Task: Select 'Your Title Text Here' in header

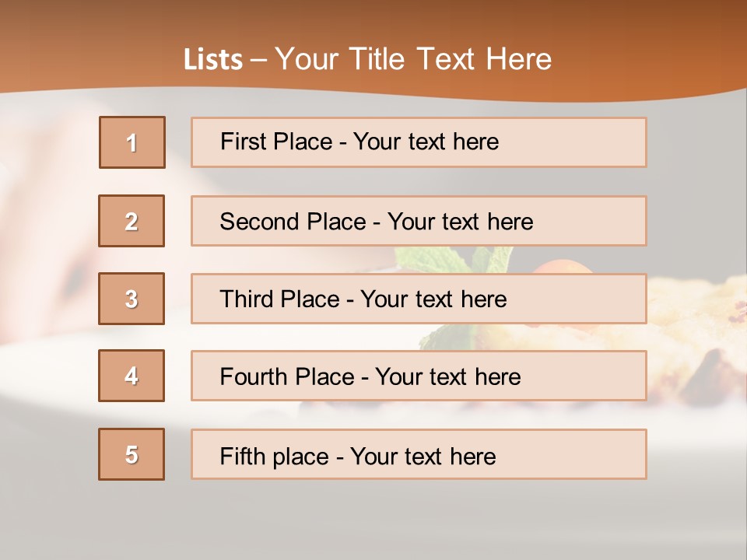Action: click(413, 59)
